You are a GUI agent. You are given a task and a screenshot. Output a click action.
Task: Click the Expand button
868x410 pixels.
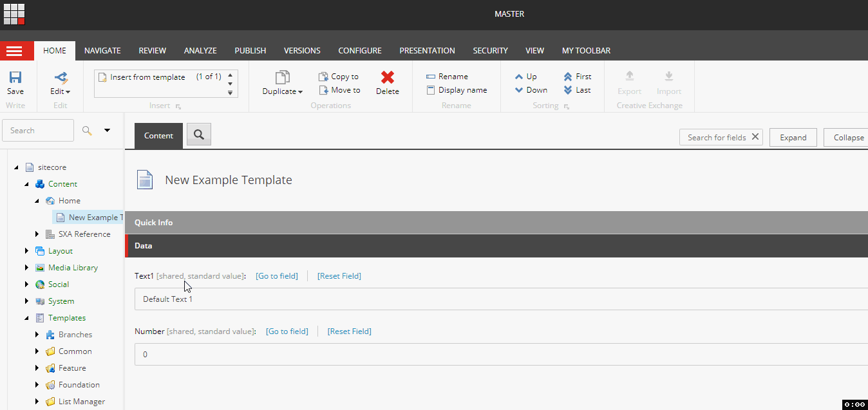point(793,137)
